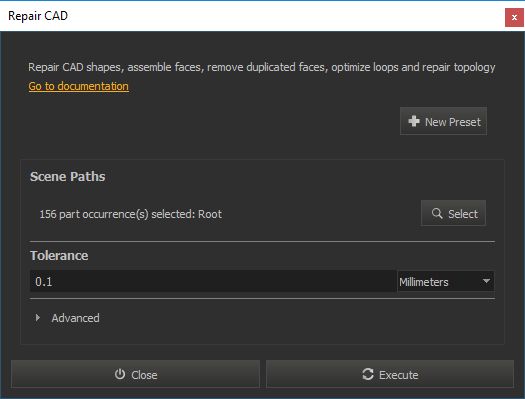Click the circular arrows icon on Execute
Image resolution: width=525 pixels, height=399 pixels.
pyautogui.click(x=368, y=374)
